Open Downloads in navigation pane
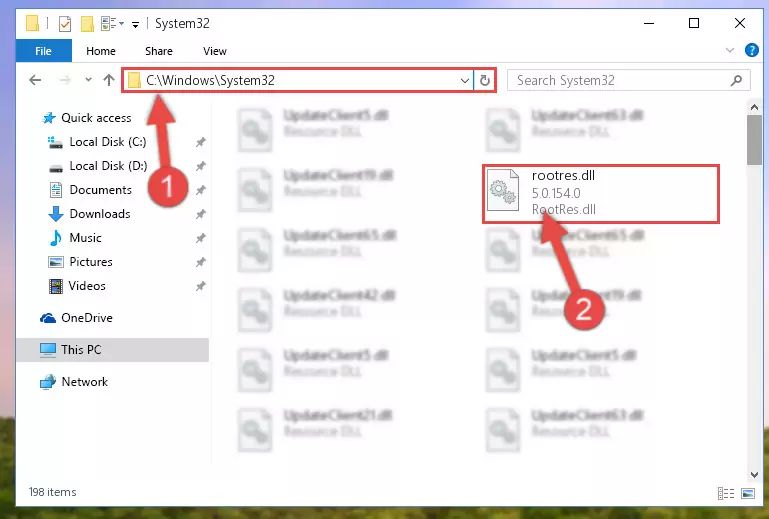769x519 pixels. click(100, 214)
